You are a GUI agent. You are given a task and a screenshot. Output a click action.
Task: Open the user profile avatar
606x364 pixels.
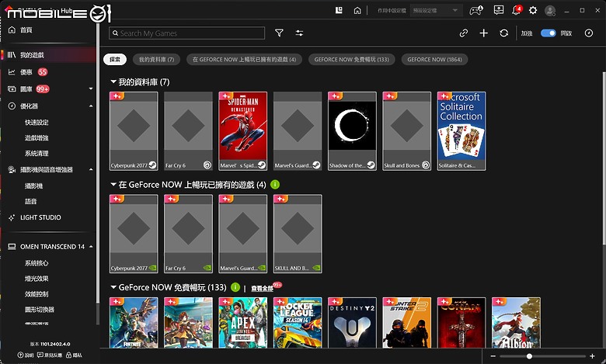pos(550,11)
